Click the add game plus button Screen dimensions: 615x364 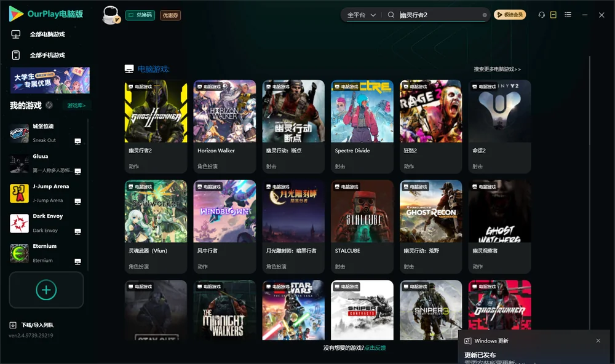tap(46, 290)
